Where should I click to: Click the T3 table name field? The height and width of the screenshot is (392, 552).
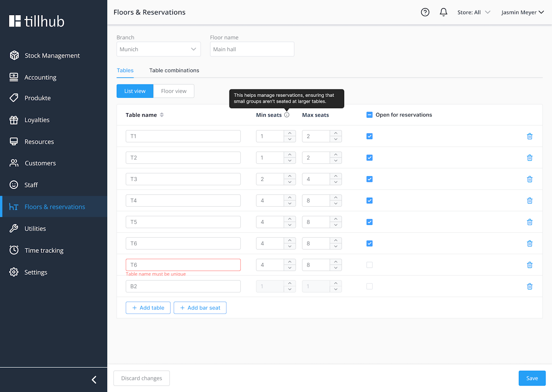coord(183,179)
